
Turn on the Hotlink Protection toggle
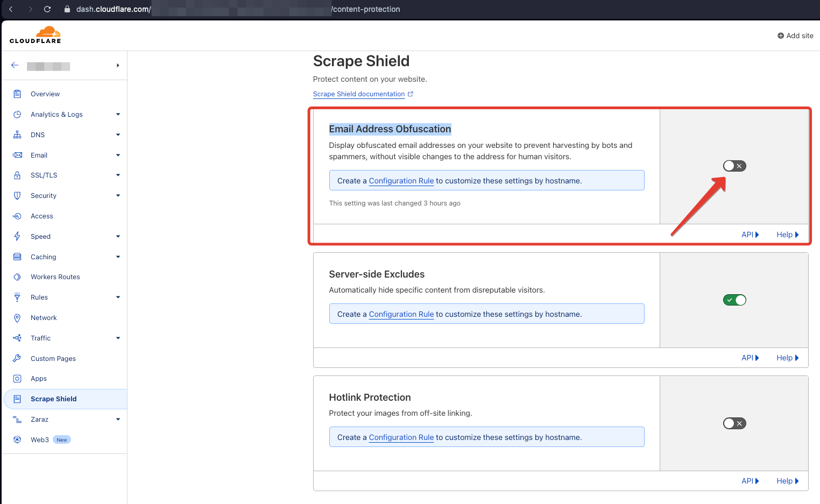point(734,423)
